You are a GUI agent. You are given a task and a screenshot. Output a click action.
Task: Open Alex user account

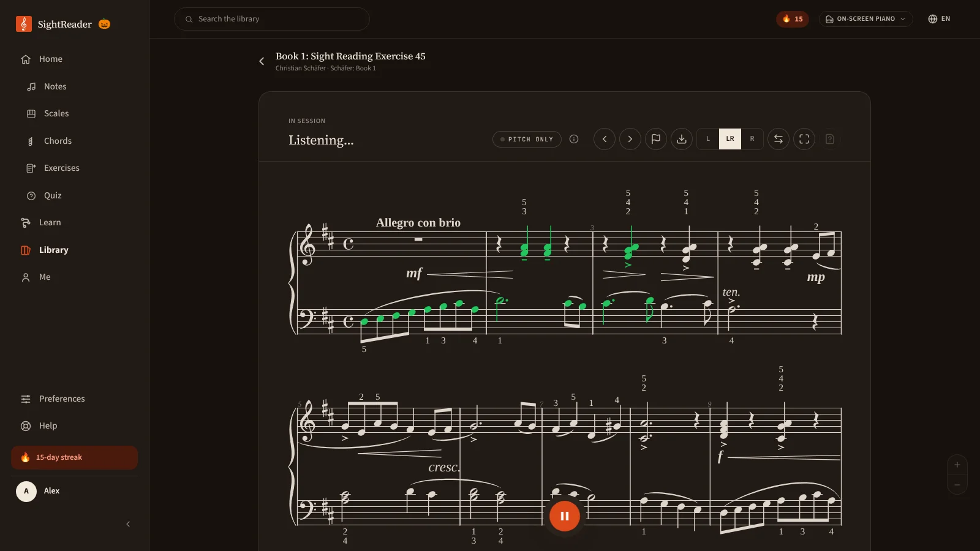[74, 491]
